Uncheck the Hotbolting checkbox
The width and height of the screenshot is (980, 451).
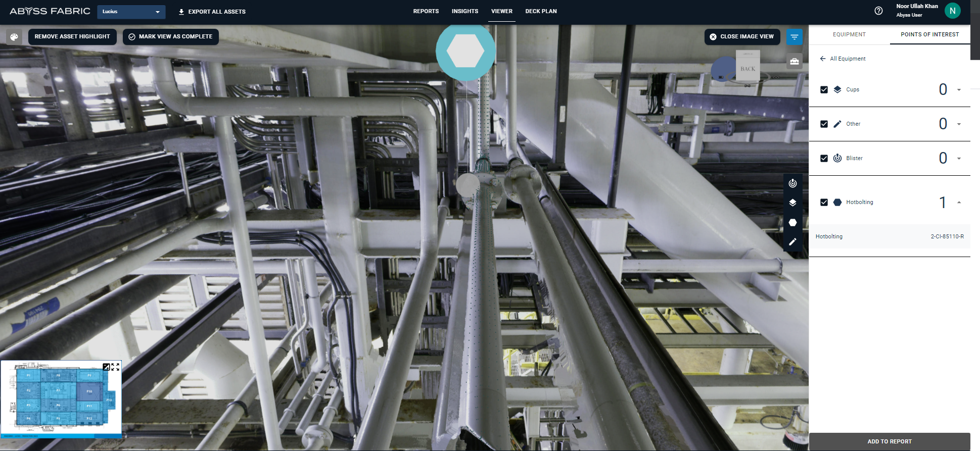824,202
